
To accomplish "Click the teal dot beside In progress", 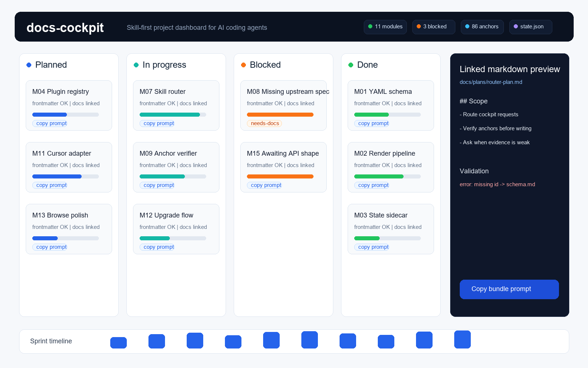I will pyautogui.click(x=136, y=65).
